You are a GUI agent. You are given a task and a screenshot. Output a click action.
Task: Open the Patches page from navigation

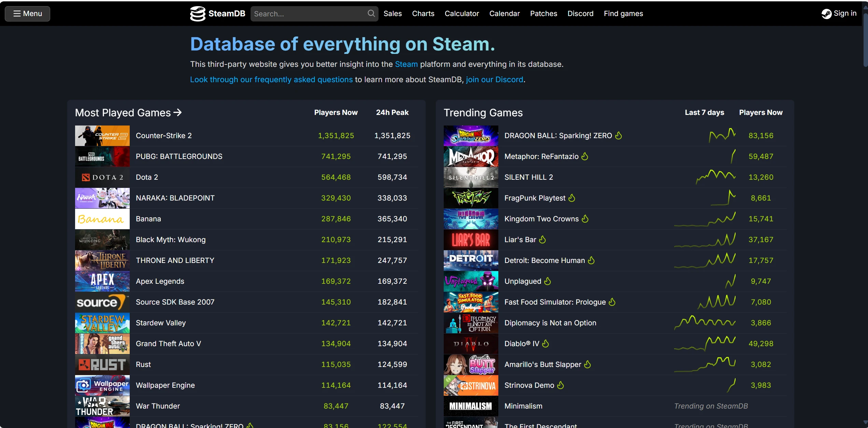543,14
